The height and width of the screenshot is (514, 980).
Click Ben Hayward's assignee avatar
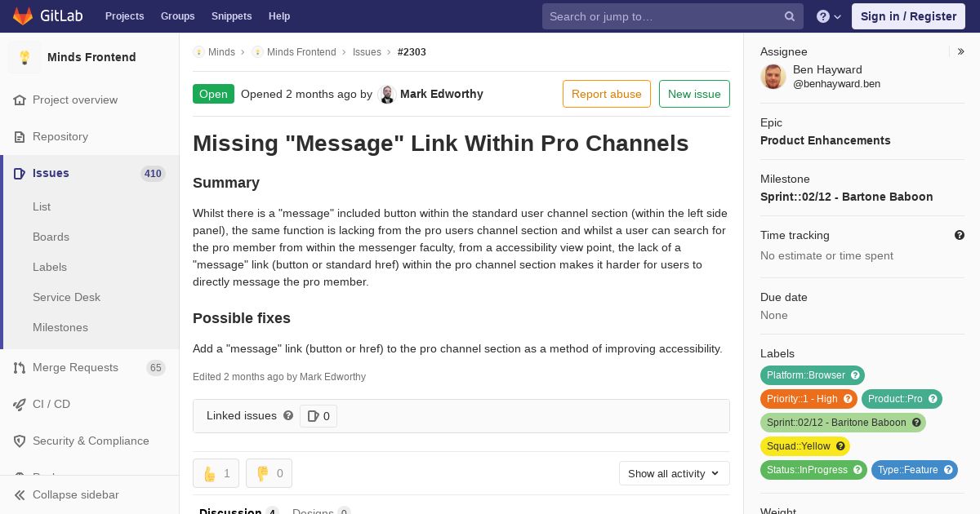[773, 77]
